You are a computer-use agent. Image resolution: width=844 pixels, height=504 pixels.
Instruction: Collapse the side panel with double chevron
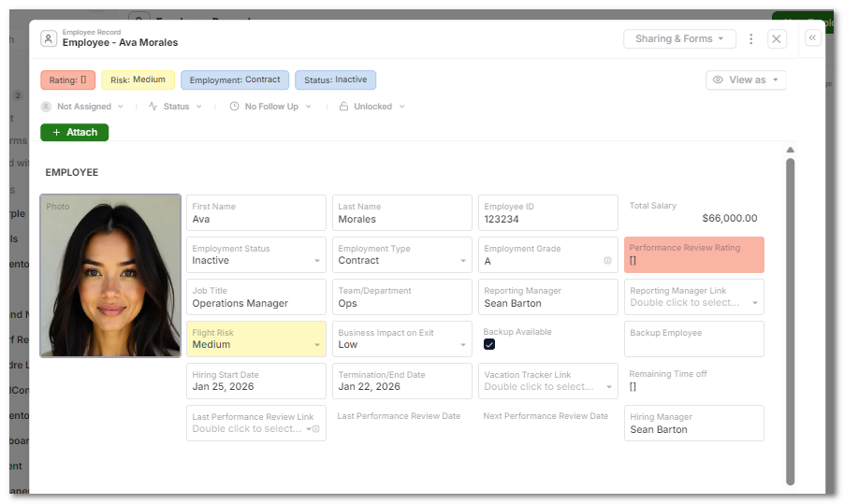coord(812,37)
